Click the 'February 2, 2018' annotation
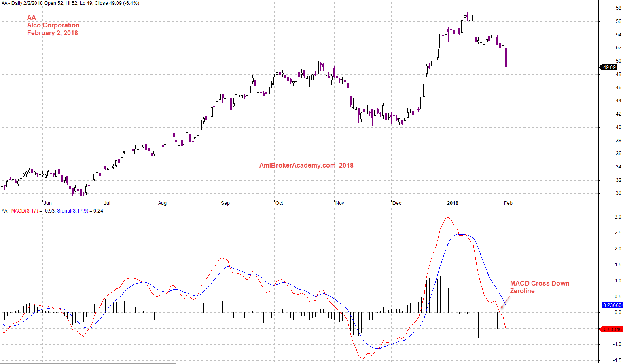Viewport: 623px width, 364px height. [53, 33]
